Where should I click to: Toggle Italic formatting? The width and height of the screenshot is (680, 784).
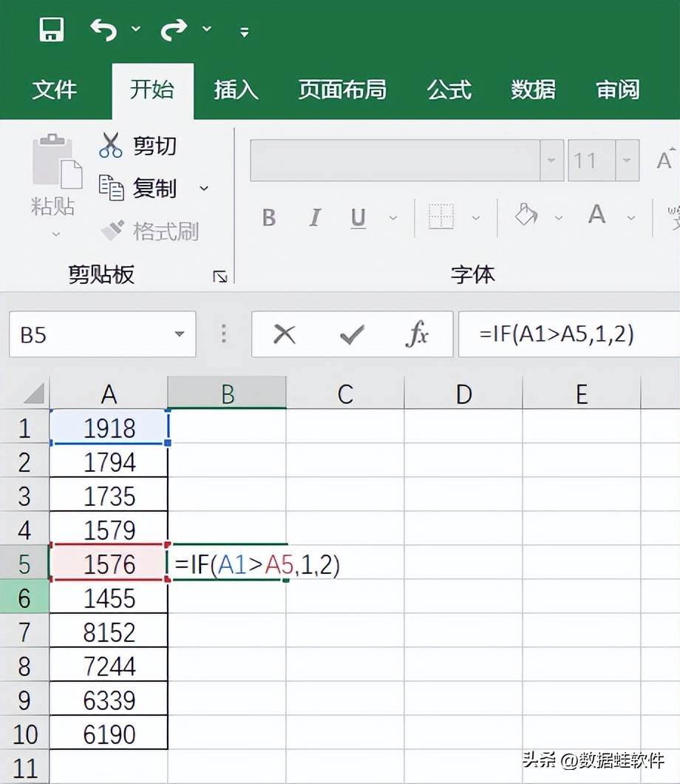pos(315,217)
